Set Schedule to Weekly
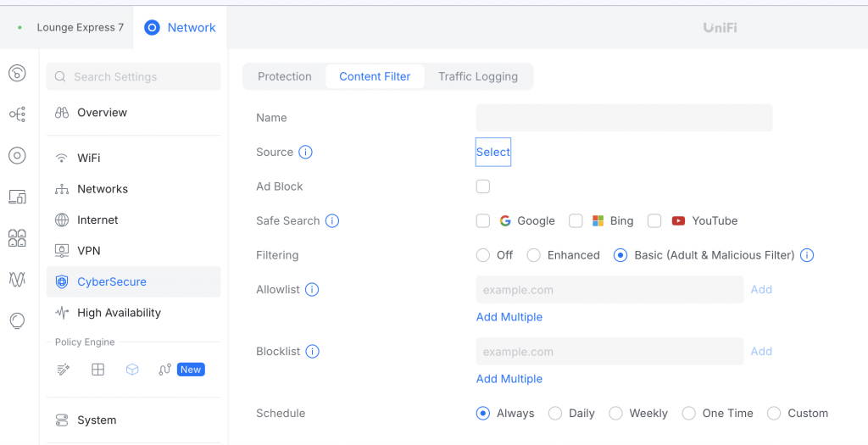 tap(615, 414)
